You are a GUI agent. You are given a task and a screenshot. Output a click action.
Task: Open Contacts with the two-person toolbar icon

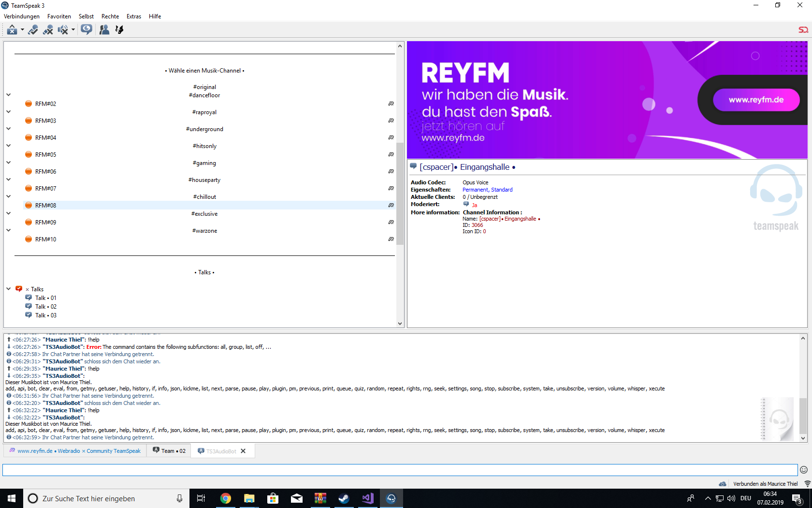104,30
